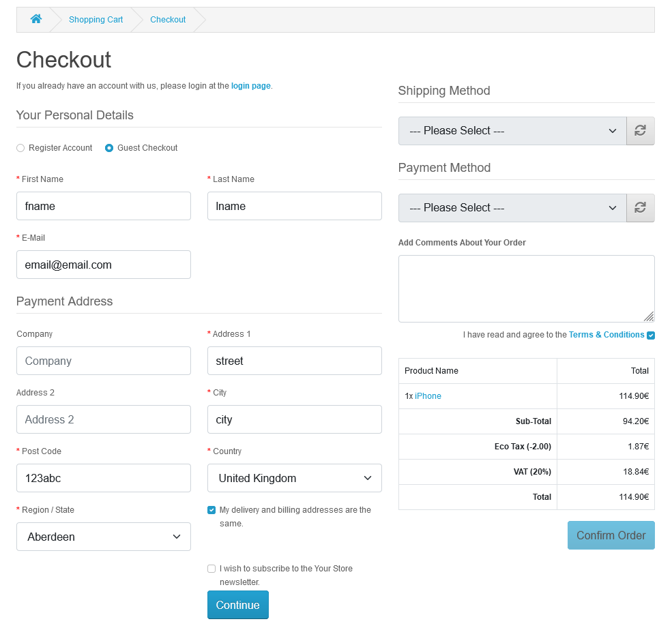Open the Payment Method dropdown
Viewport: 672px width, 628px height.
click(x=512, y=208)
